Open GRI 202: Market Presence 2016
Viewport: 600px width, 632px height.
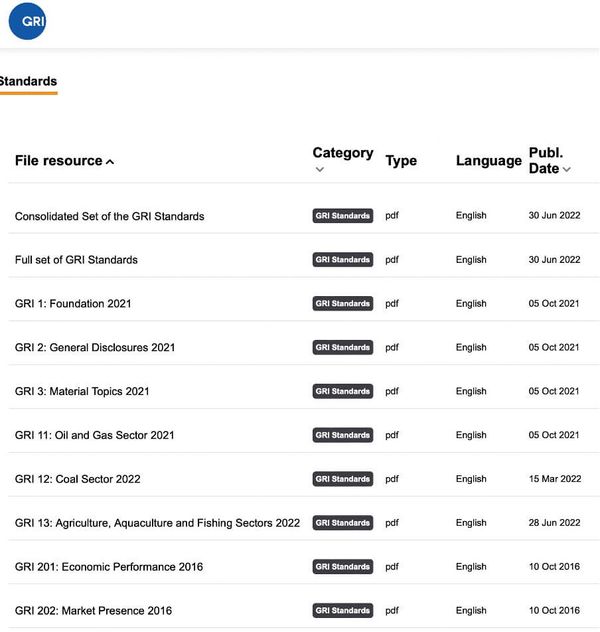(93, 611)
